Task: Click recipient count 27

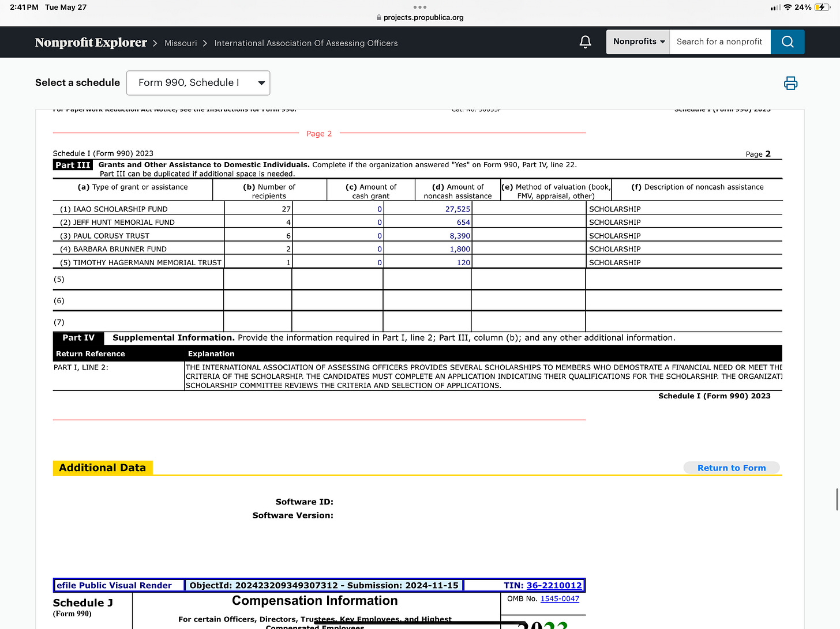Action: (286, 209)
